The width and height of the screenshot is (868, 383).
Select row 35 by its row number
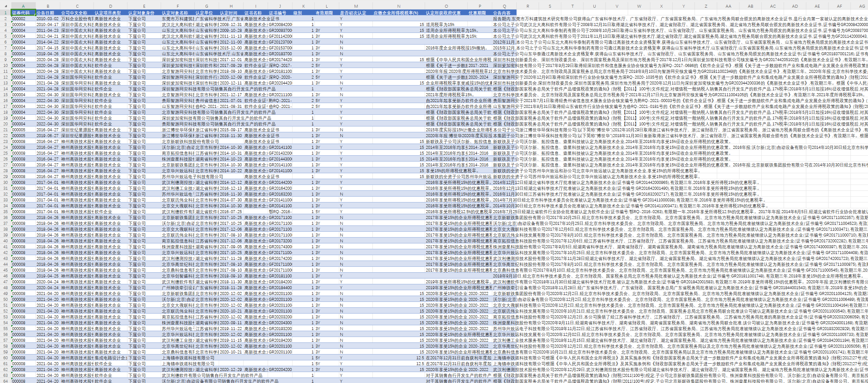(5, 212)
